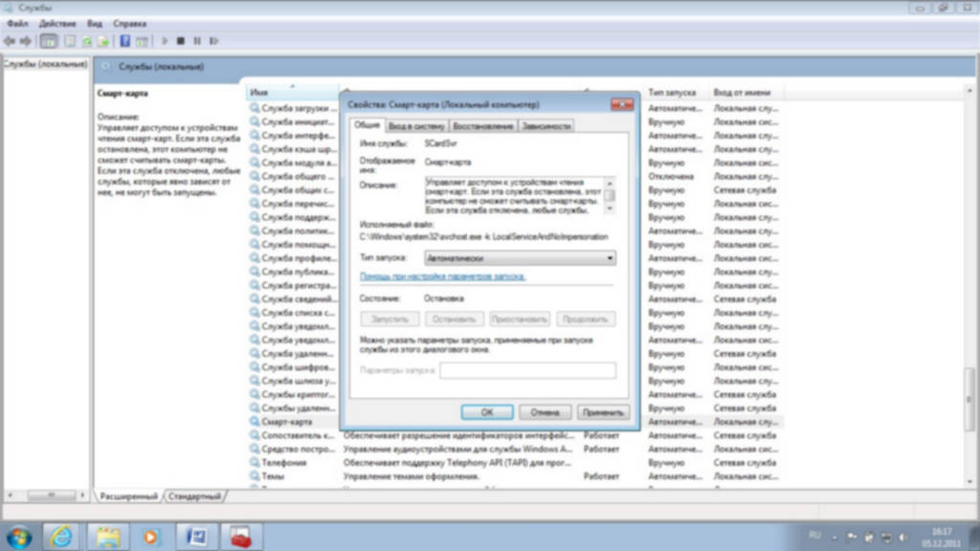The width and height of the screenshot is (980, 551).
Task: Switch to the Зависимости tab
Action: click(x=546, y=126)
